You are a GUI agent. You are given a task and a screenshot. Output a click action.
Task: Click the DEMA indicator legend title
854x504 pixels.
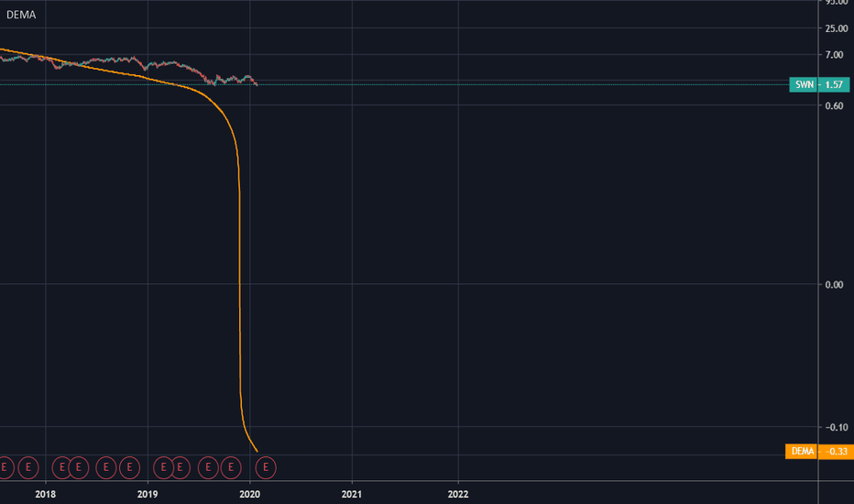point(21,15)
